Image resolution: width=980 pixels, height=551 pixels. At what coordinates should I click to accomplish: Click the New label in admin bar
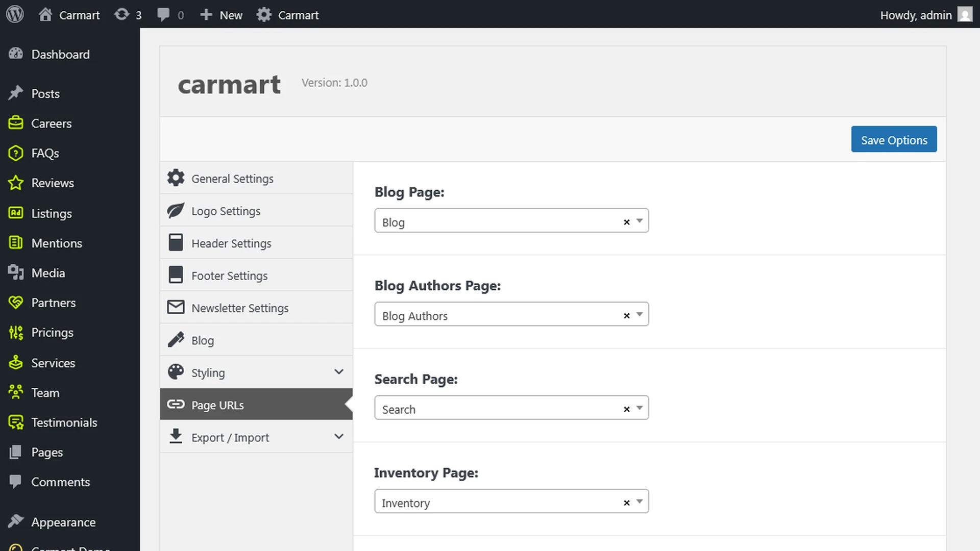(x=231, y=15)
